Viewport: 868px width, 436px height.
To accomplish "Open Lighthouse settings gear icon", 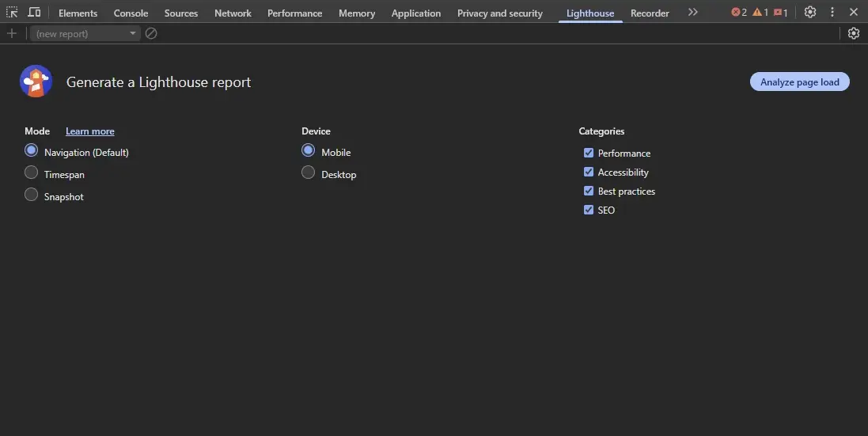I will 853,33.
